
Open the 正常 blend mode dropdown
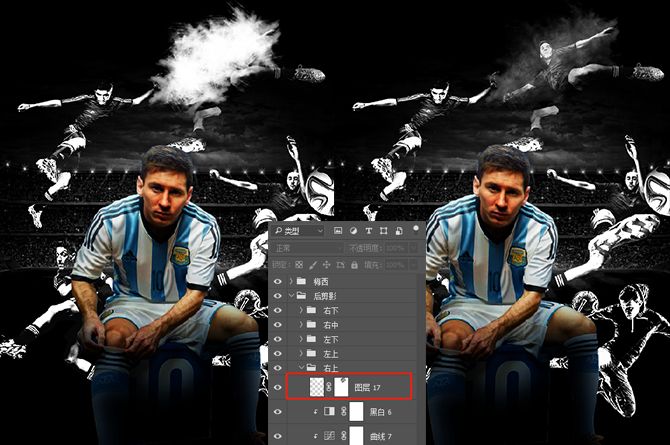click(308, 248)
